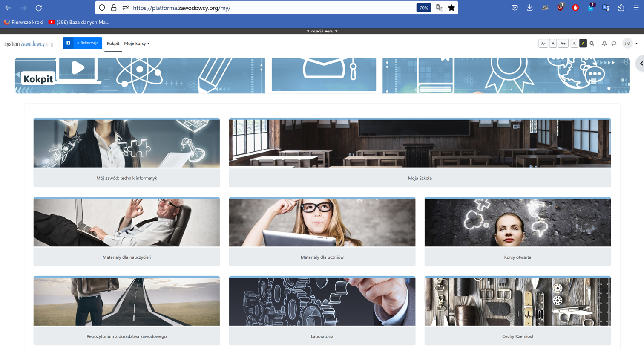Open the Pierwsze kroki bookmark
This screenshot has width=644, height=350.
pos(23,22)
